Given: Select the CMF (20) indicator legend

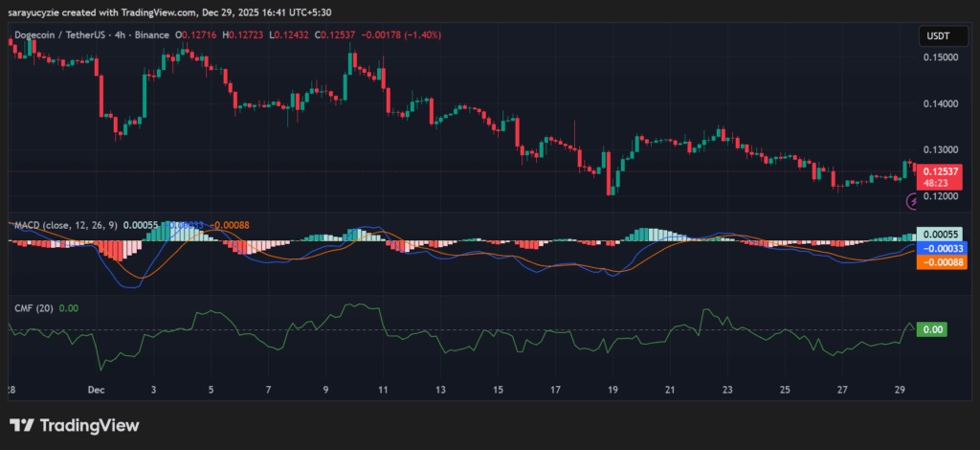Looking at the screenshot, I should [33, 307].
